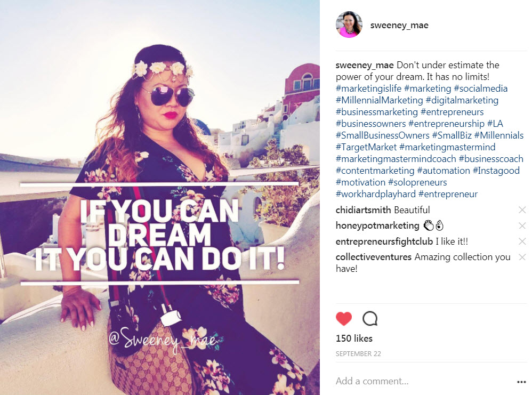This screenshot has width=532, height=395.
Task: Visit the honeypotmarketing commenter profile
Action: point(377,225)
